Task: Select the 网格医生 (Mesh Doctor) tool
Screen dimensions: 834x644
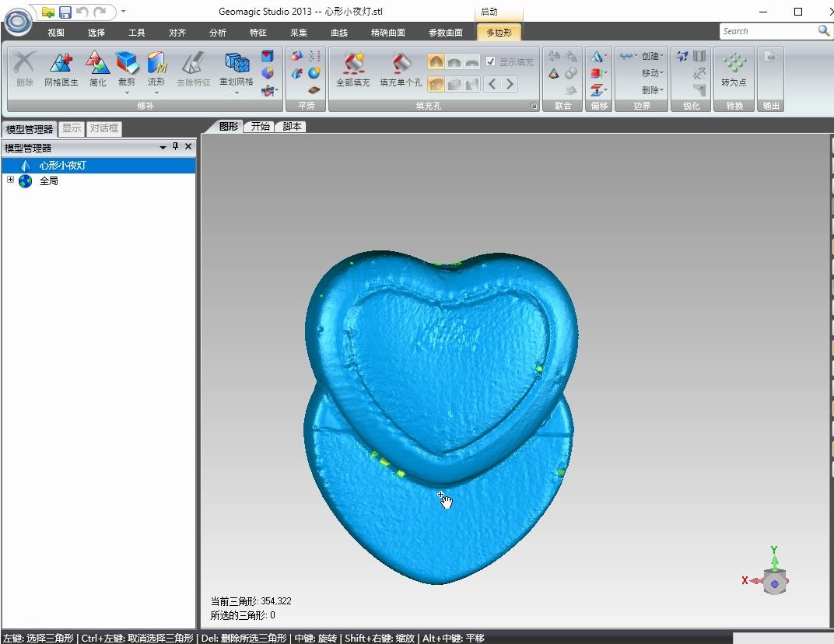Action: tap(61, 64)
